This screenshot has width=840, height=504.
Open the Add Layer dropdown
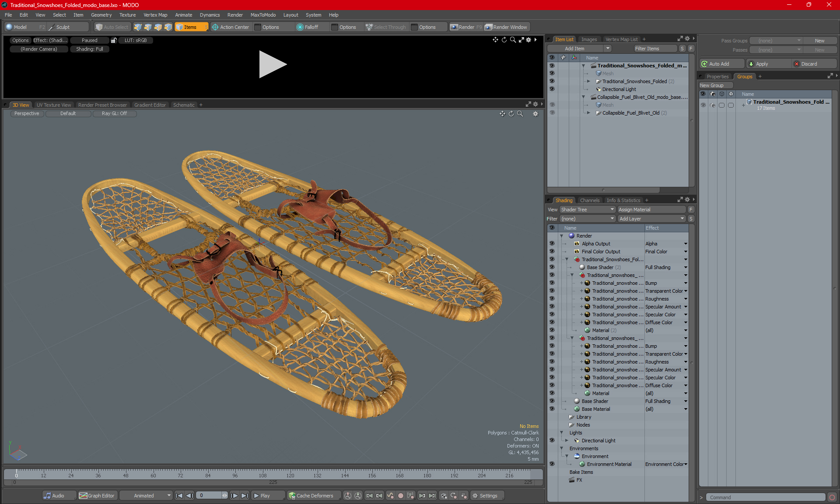(x=651, y=219)
